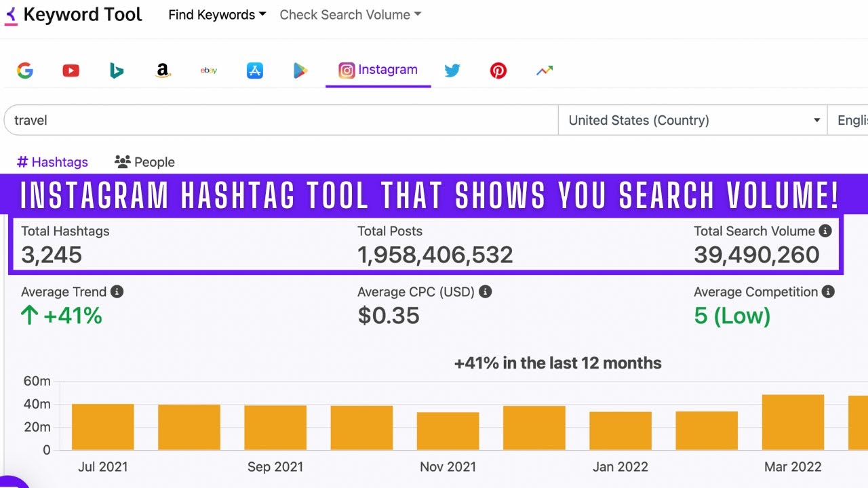Click the 5 (Low) competition value
The image size is (868, 488).
coord(732,315)
